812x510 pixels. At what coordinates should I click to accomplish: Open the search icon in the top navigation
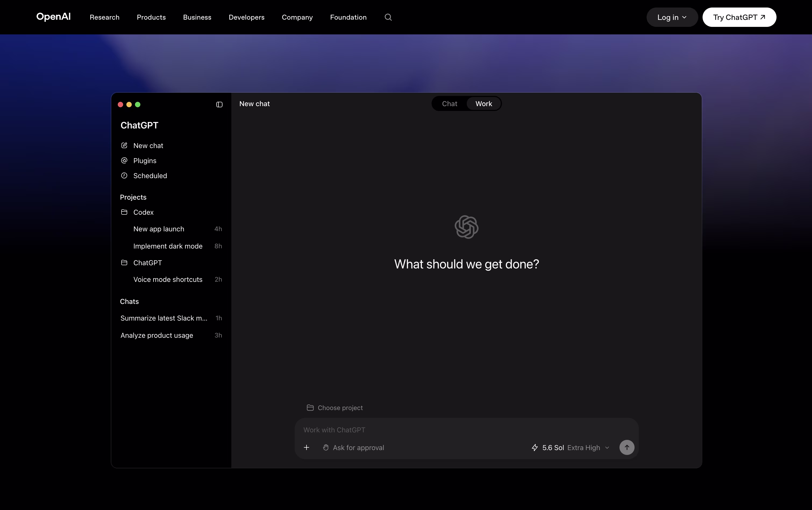[x=388, y=17]
